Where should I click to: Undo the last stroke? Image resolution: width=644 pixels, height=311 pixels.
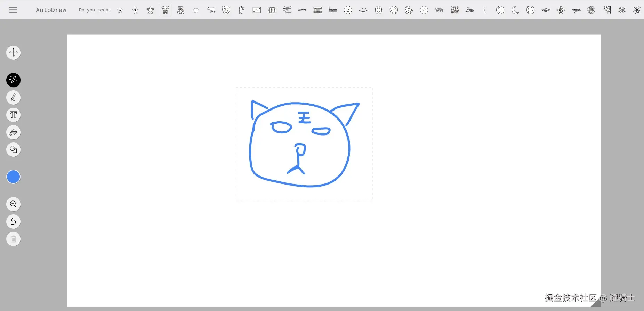14,222
